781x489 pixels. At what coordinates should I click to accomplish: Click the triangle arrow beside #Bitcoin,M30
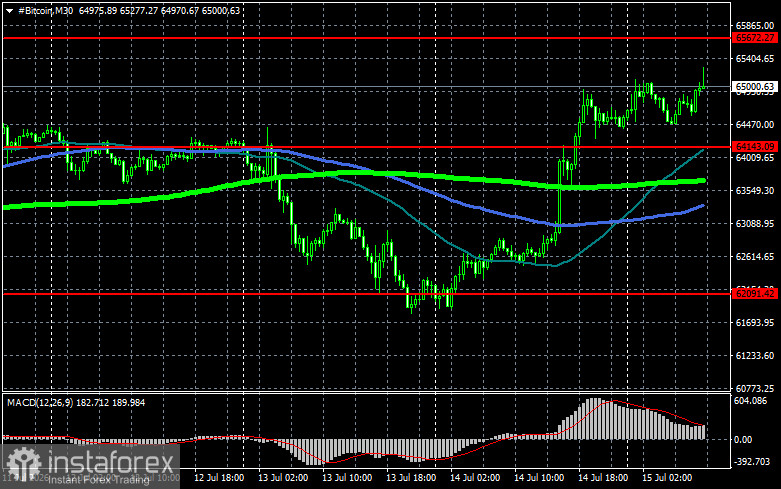(9, 11)
